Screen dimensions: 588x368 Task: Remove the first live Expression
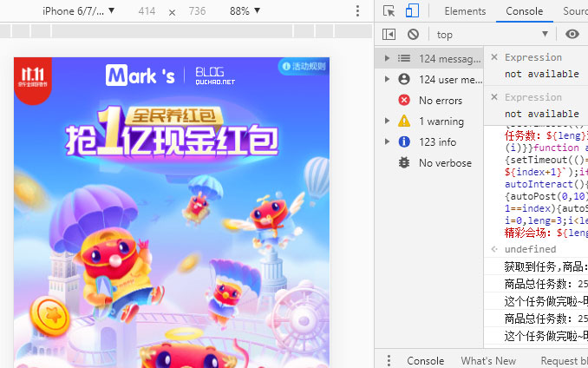[x=494, y=57]
